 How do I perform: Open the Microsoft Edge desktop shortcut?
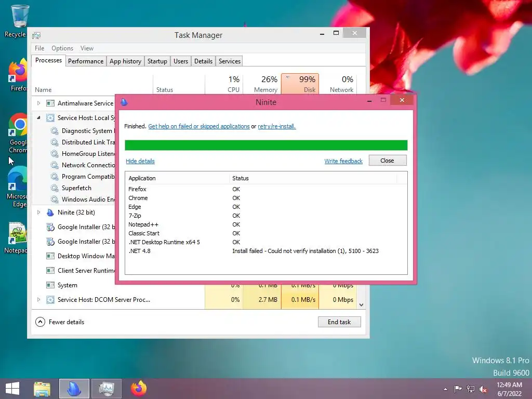click(18, 187)
